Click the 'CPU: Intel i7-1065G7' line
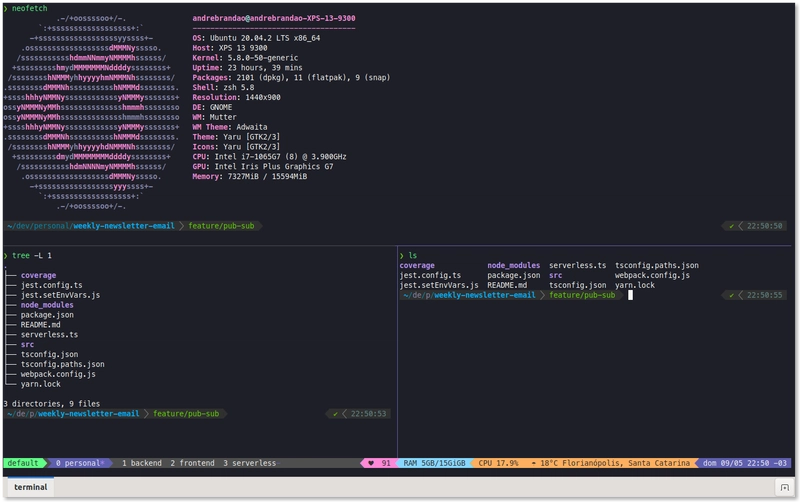Viewport: 800px width, 502px height. 269,157
